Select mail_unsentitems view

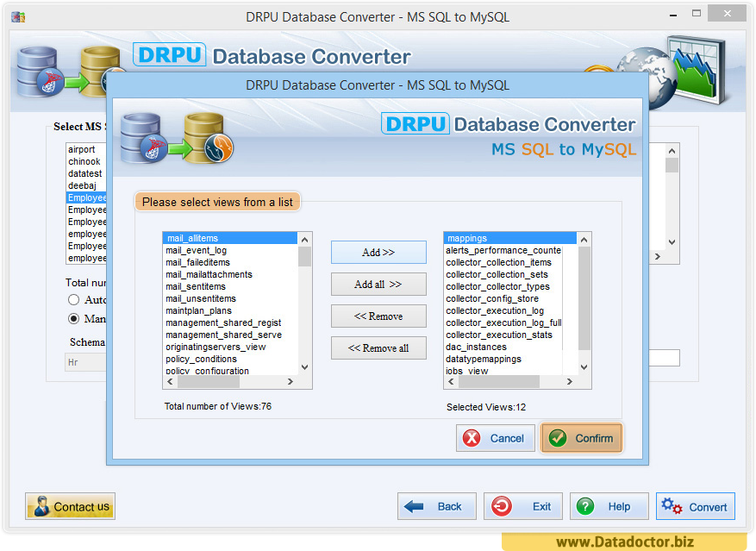[230, 298]
